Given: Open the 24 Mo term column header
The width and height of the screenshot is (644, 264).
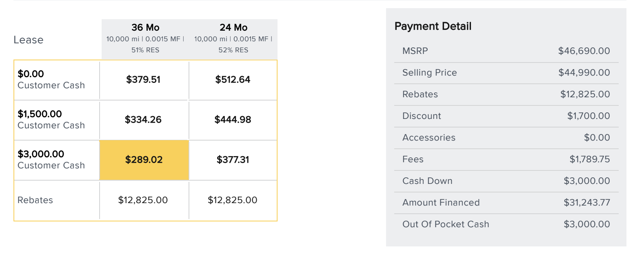Looking at the screenshot, I should [233, 39].
